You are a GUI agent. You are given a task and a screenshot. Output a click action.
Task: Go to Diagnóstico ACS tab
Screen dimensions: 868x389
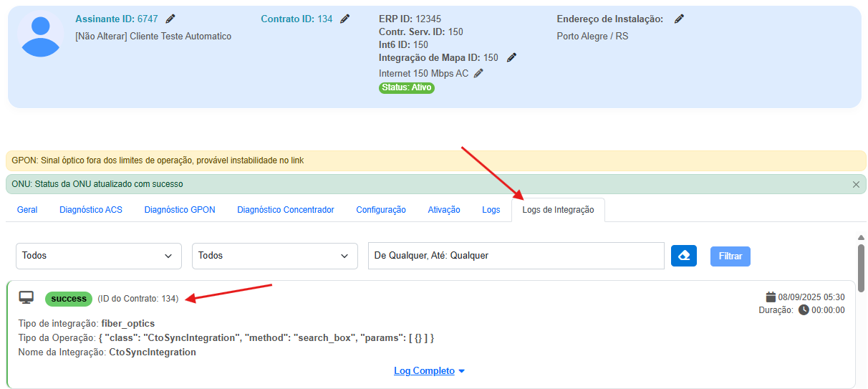[91, 210]
